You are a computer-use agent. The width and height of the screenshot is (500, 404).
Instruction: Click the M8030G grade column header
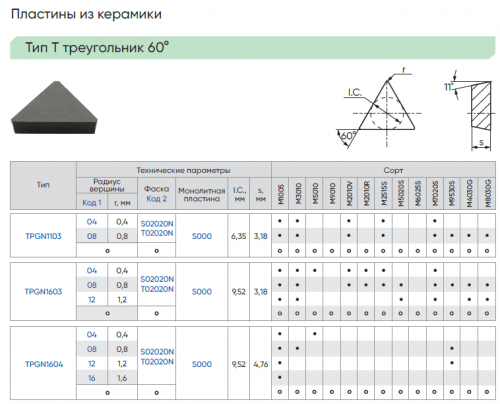[x=488, y=193]
